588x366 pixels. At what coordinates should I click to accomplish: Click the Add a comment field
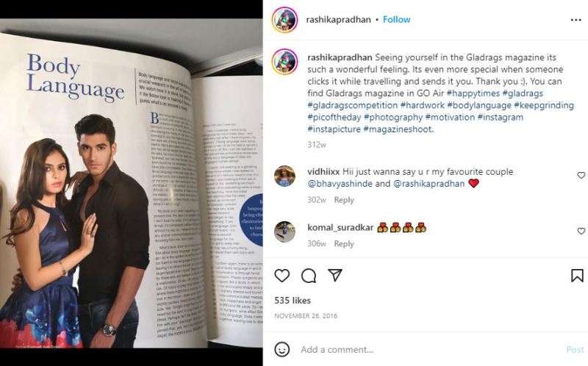431,350
